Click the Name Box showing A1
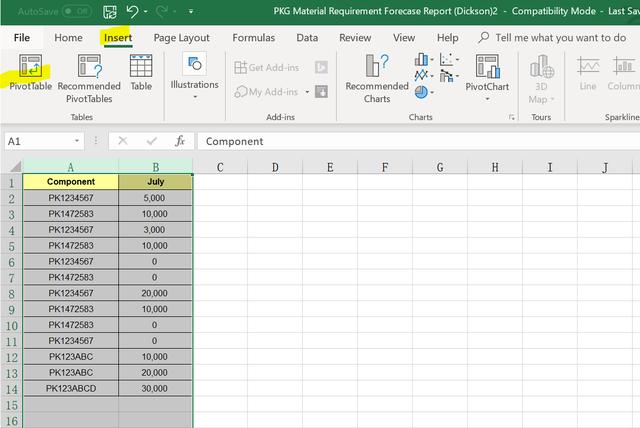The image size is (640, 428). tap(38, 141)
